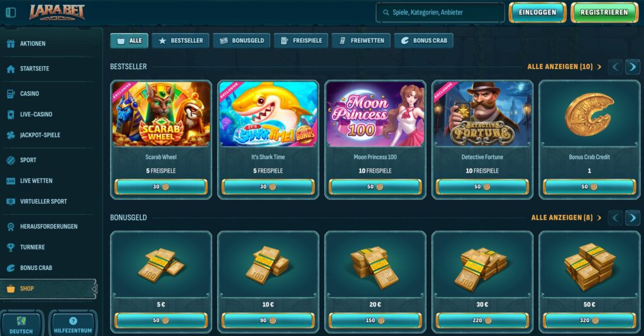Viewport: 644px width, 336px height.
Task: Open the Bonus Crab sidebar icon
Action: [11, 268]
